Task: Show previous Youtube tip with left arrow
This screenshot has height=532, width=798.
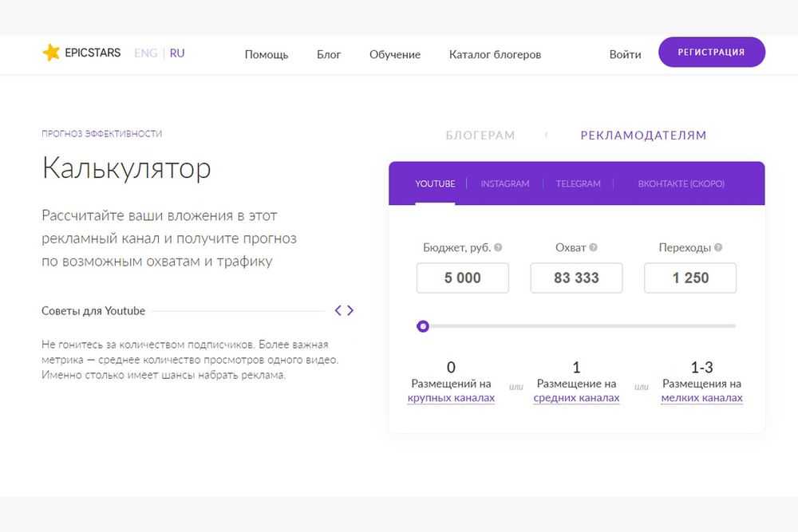Action: tap(338, 310)
